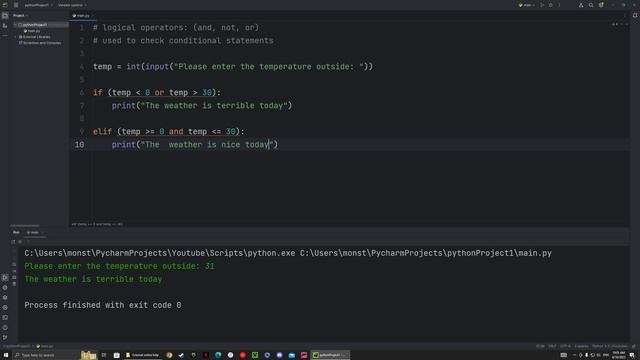Click pythonProject1 in the bottom breadcrumb

17,346
